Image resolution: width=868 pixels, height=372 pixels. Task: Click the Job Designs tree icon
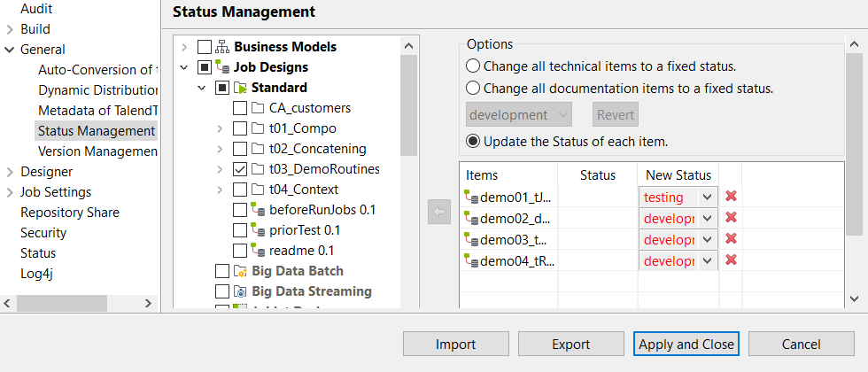pyautogui.click(x=222, y=67)
